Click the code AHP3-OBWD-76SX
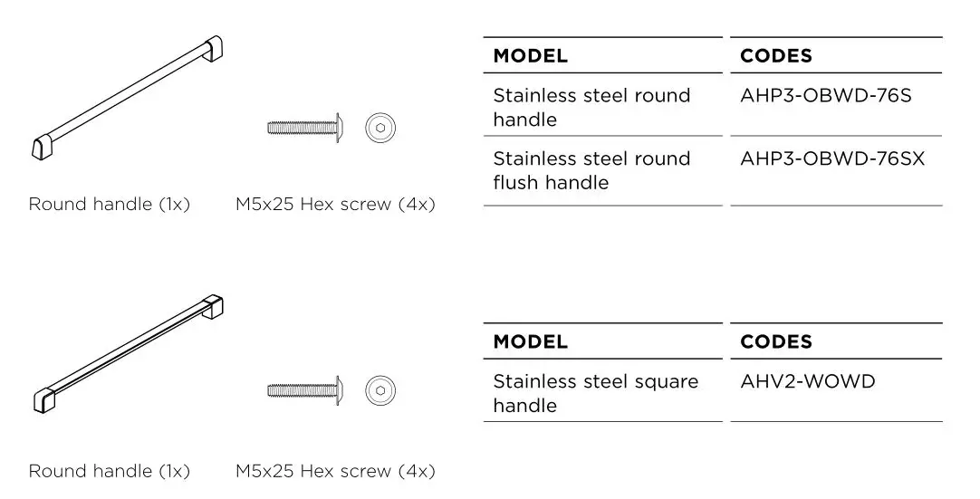 click(832, 159)
